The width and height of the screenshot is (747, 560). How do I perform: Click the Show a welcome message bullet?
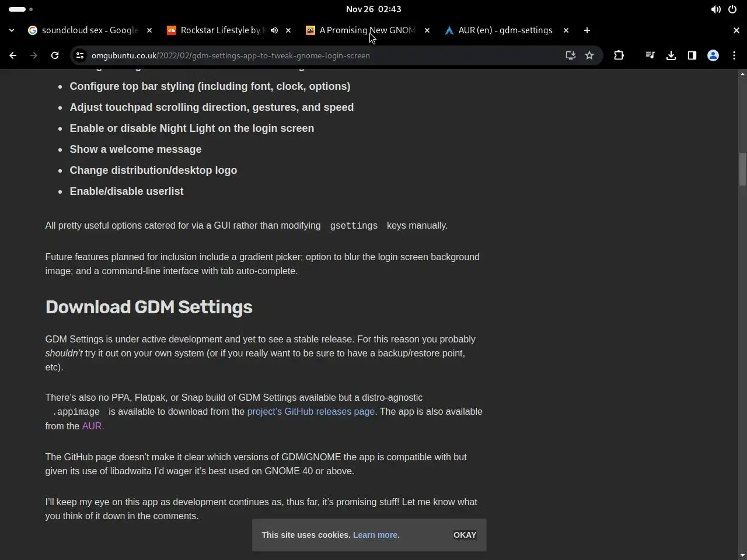pos(135,149)
